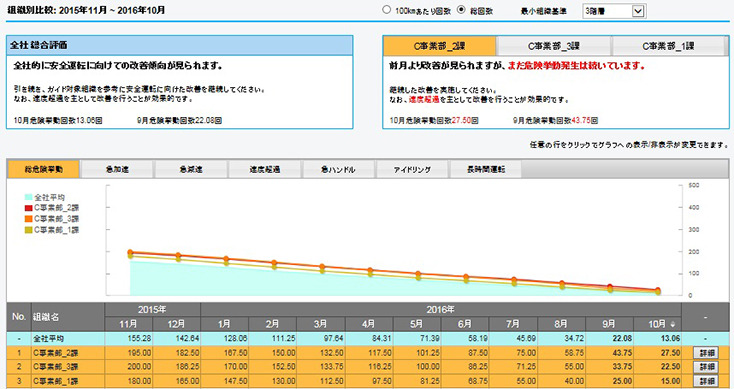This screenshot has width=734, height=389.
Task: Open 詳細 for the C事業部_3課 row
Action: pos(706,367)
